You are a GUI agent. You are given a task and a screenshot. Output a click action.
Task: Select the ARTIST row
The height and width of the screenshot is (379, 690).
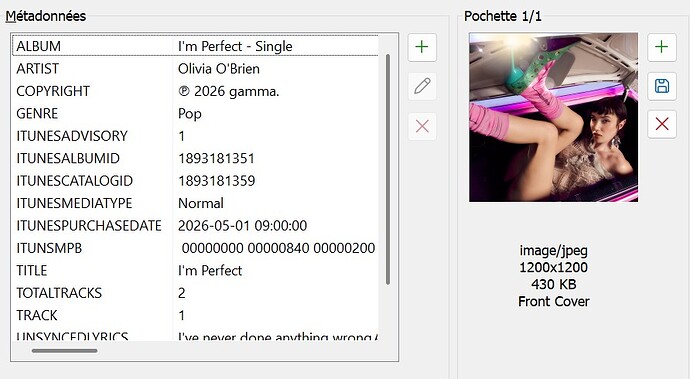pyautogui.click(x=195, y=69)
